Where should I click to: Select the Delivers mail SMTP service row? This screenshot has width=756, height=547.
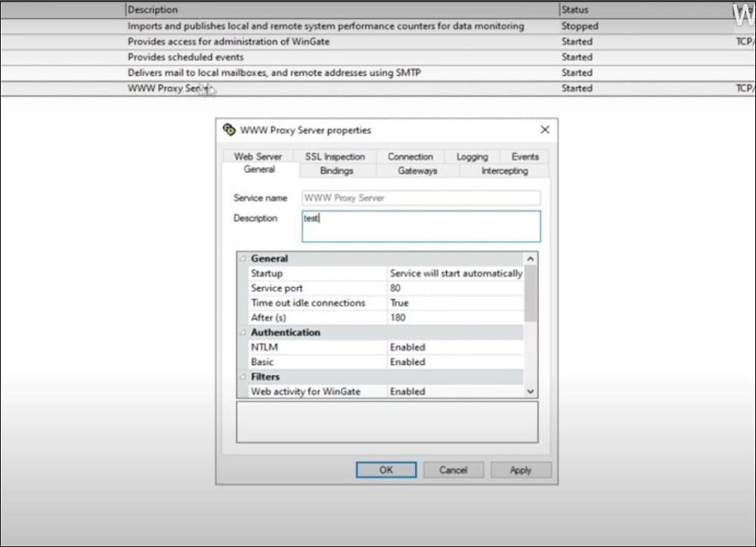378,73
